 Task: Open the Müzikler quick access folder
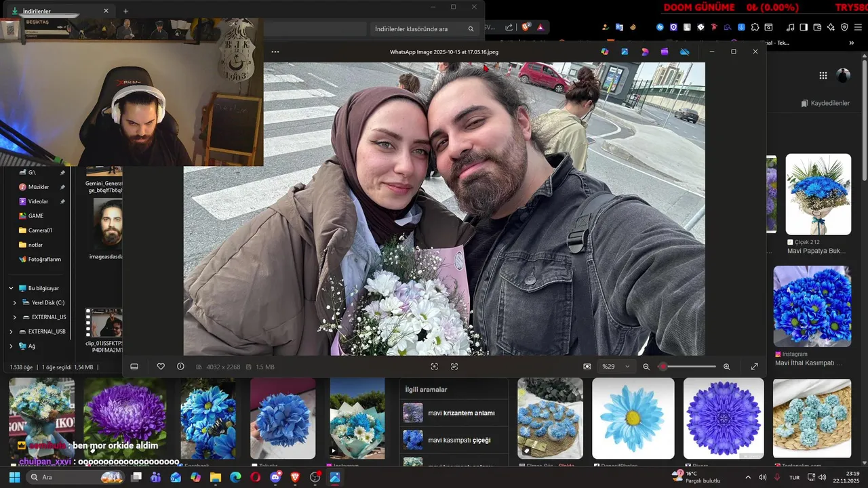(x=39, y=187)
